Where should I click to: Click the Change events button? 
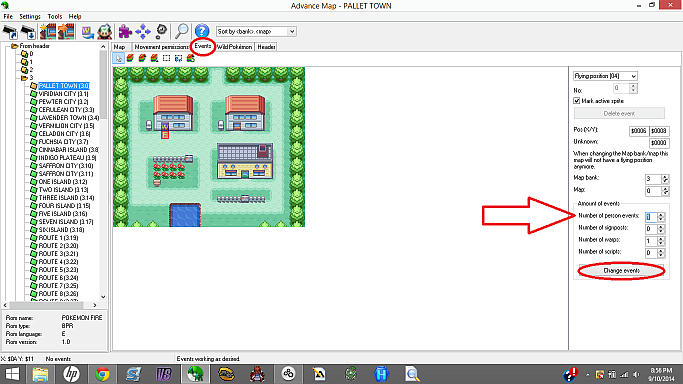coord(622,270)
